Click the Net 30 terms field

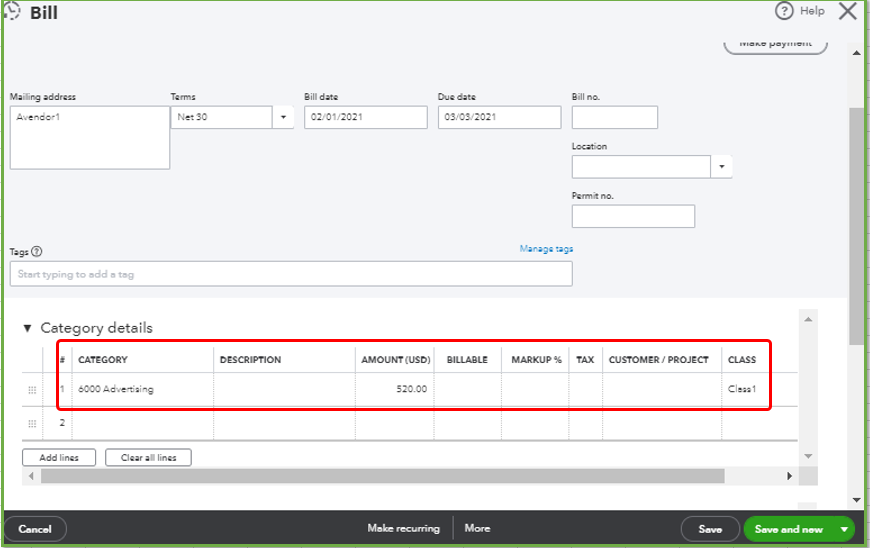(221, 117)
